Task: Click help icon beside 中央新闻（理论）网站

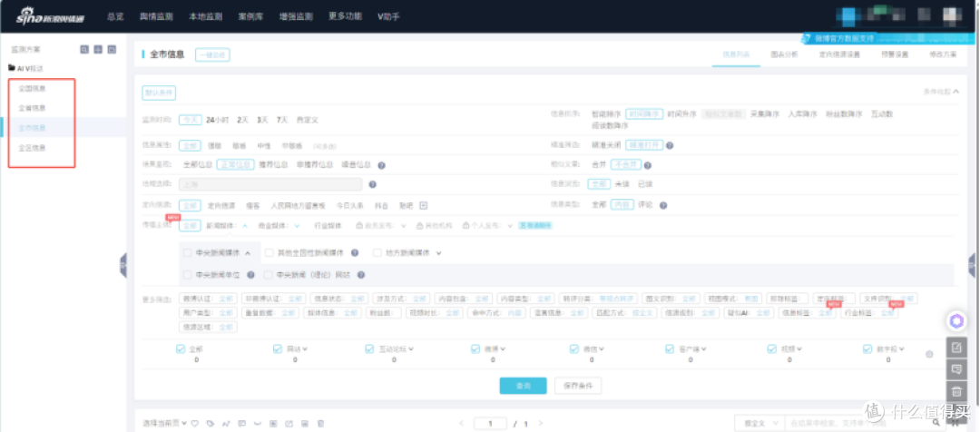Action: [360, 274]
